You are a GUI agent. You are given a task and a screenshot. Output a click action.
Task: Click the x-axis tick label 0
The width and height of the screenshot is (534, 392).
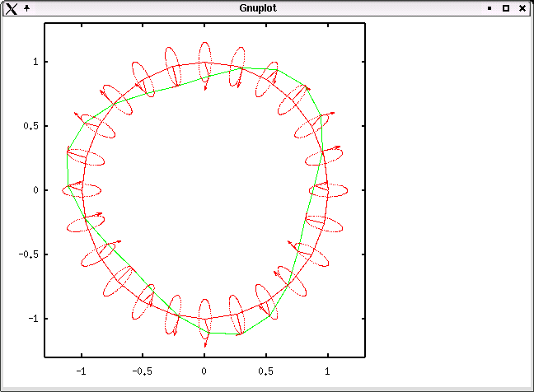click(204, 371)
